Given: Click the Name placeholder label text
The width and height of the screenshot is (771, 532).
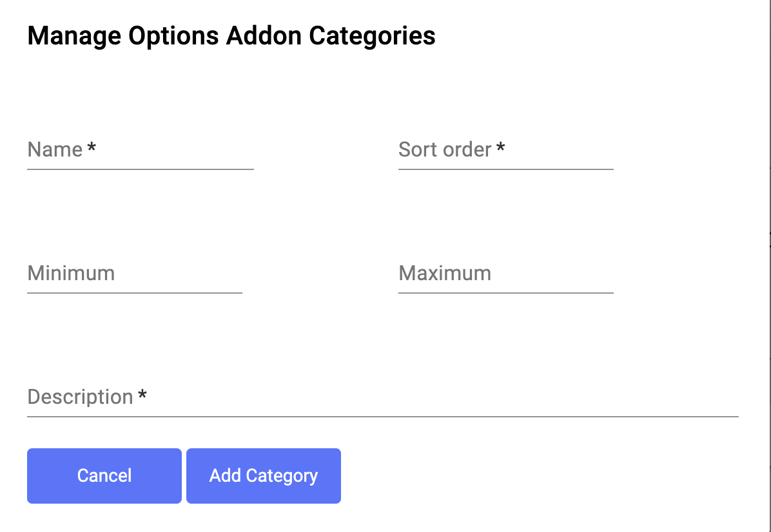Looking at the screenshot, I should 55,150.
